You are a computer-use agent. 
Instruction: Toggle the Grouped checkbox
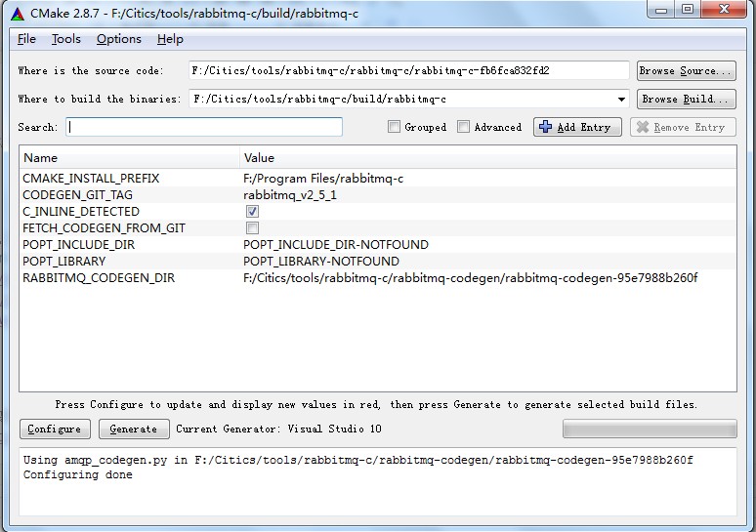pos(394,127)
